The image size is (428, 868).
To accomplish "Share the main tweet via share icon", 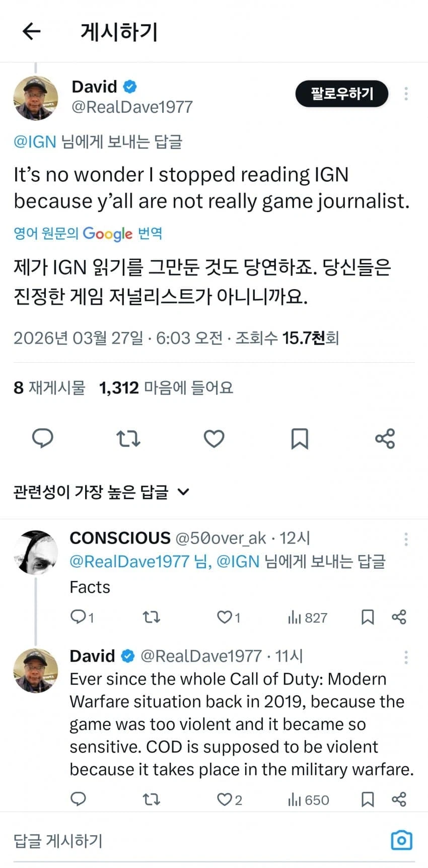I will click(385, 439).
